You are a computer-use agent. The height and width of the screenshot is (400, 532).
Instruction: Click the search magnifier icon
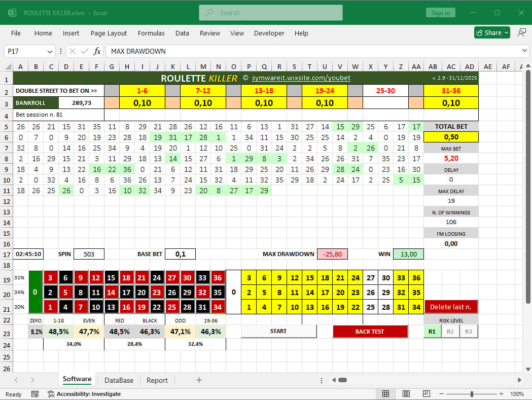(210, 13)
